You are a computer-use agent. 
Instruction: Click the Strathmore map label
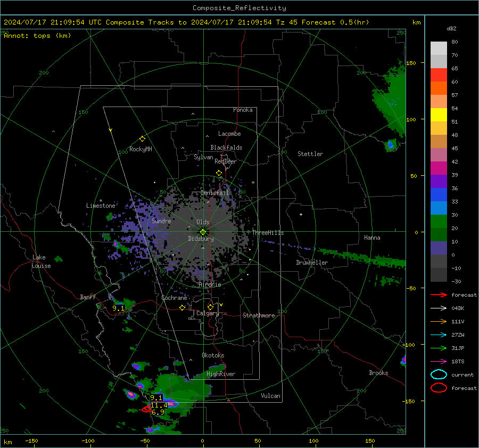point(259,315)
